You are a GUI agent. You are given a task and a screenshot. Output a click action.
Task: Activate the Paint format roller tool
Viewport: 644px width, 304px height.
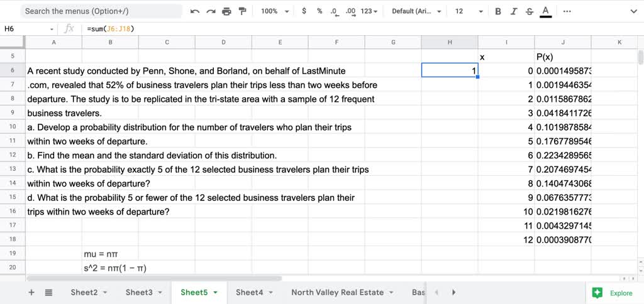pos(242,11)
